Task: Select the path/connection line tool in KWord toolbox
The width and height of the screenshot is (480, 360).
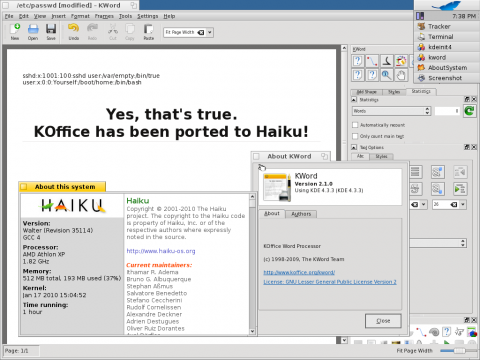Action: (372, 61)
